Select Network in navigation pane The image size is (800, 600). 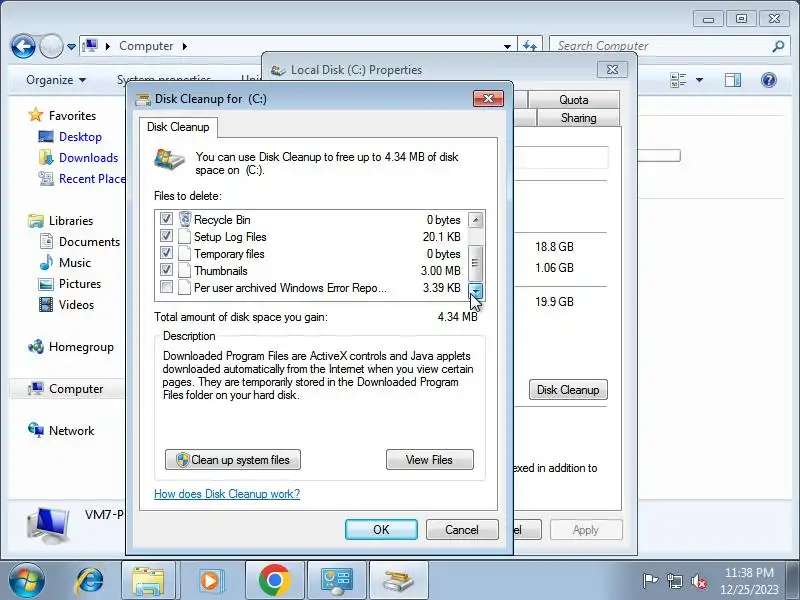tap(71, 430)
